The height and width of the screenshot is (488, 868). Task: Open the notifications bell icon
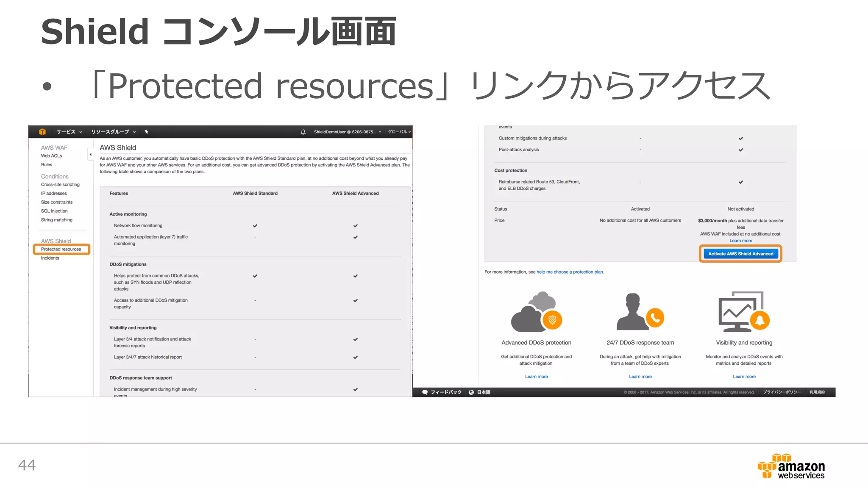303,132
